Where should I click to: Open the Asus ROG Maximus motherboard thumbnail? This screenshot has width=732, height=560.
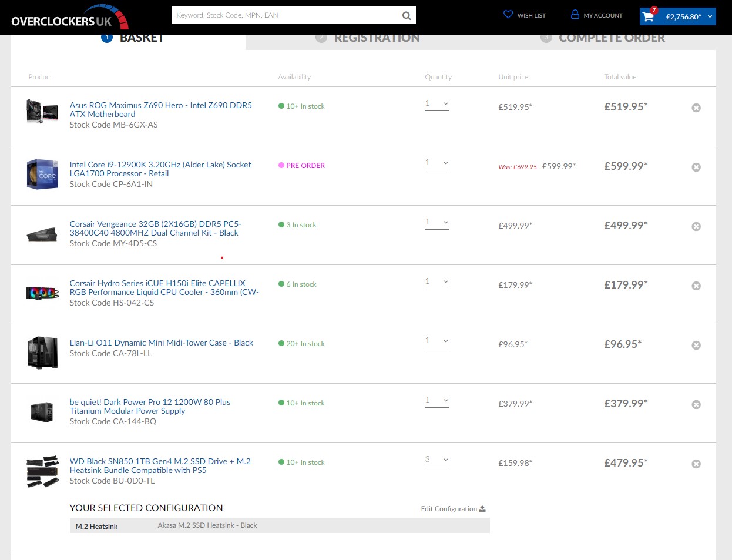pyautogui.click(x=42, y=112)
